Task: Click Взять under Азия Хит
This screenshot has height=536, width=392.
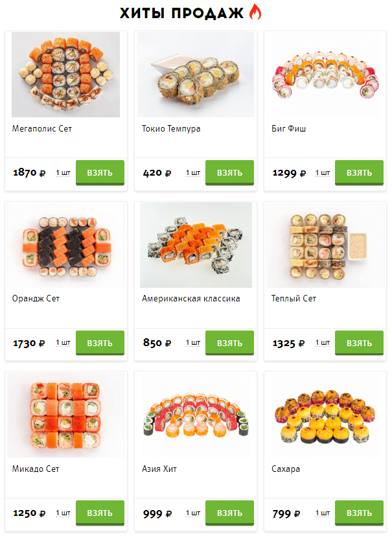Action: [229, 513]
